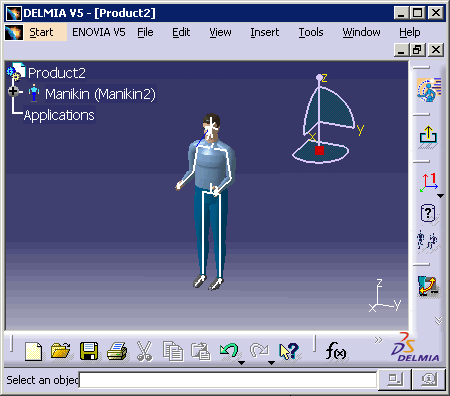This screenshot has width=450, height=396.
Task: Click the red compass origin square
Action: (x=319, y=151)
